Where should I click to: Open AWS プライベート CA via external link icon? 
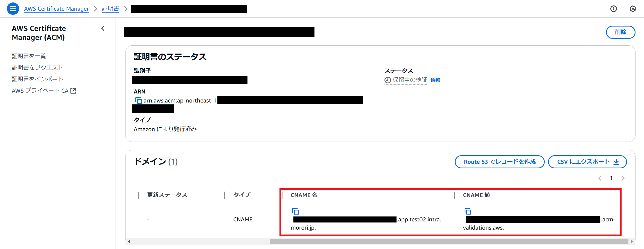tap(73, 90)
